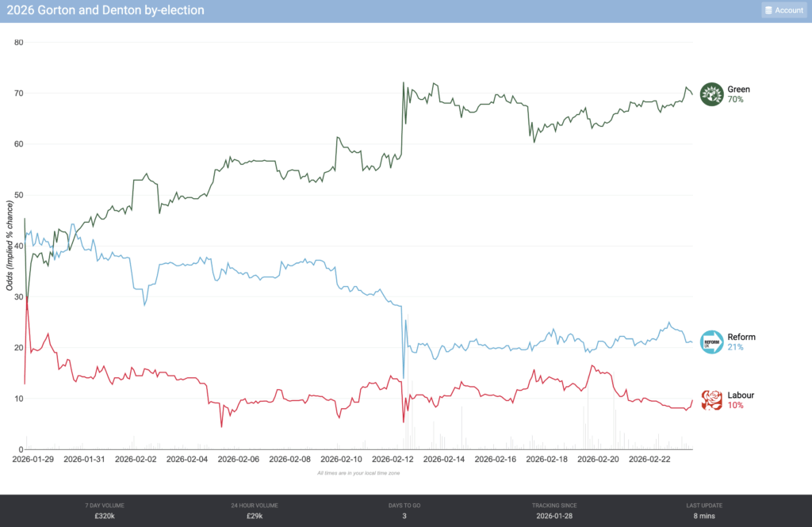
Task: Click the Green party logo icon
Action: 712,94
